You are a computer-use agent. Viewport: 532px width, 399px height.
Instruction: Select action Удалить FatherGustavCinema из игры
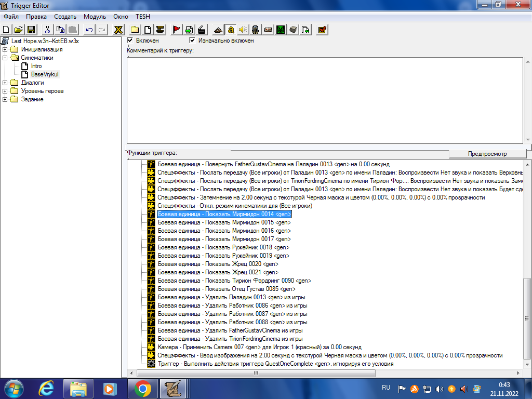pos(230,330)
